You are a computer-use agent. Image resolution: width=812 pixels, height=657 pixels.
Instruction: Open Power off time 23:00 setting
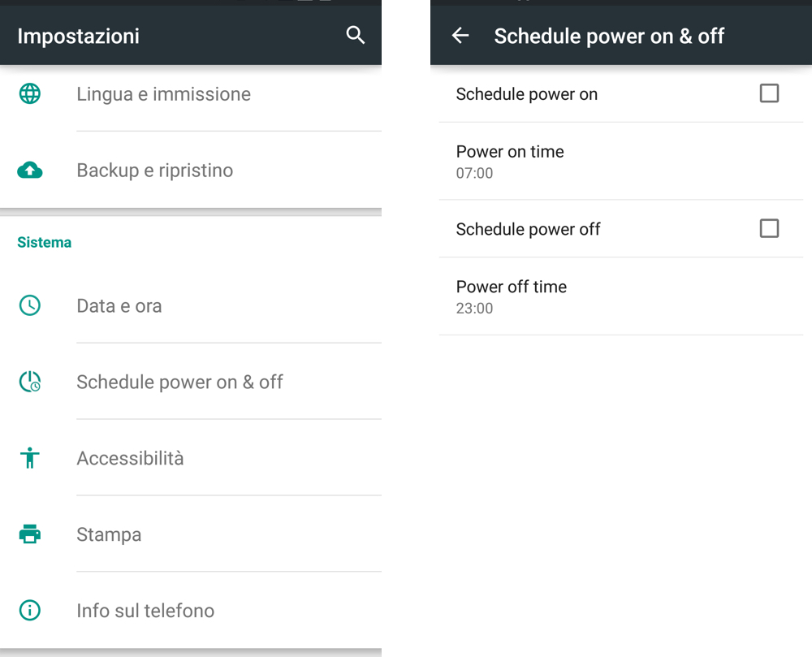pos(512,296)
